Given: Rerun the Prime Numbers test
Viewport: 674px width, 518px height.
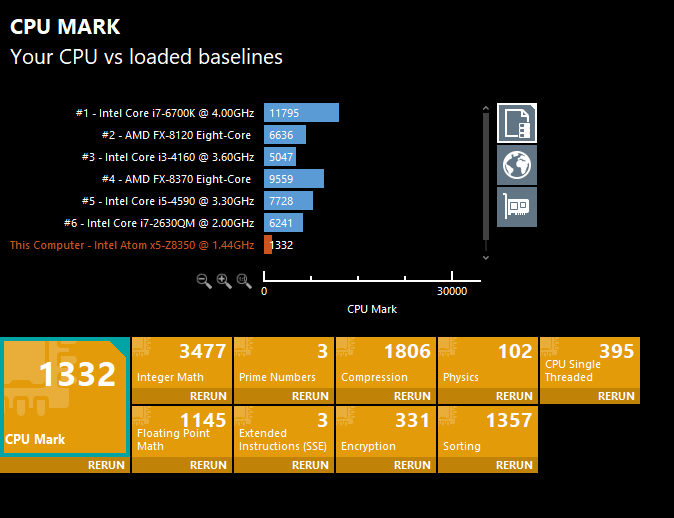Looking at the screenshot, I should click(x=310, y=396).
